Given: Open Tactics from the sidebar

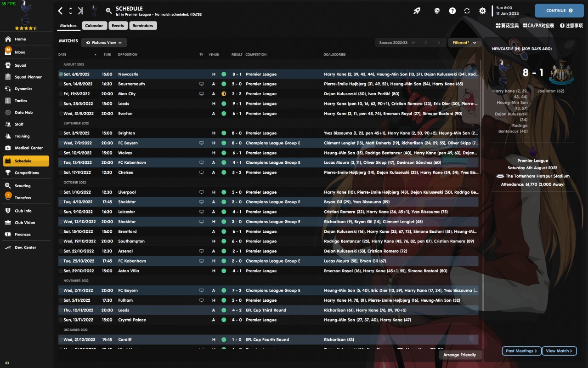Looking at the screenshot, I should click(x=26, y=101).
